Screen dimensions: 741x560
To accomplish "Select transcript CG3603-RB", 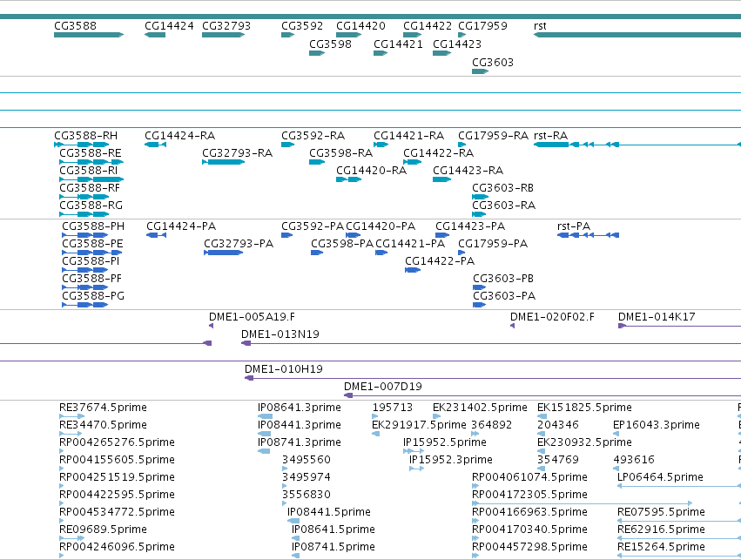I will click(x=480, y=197).
